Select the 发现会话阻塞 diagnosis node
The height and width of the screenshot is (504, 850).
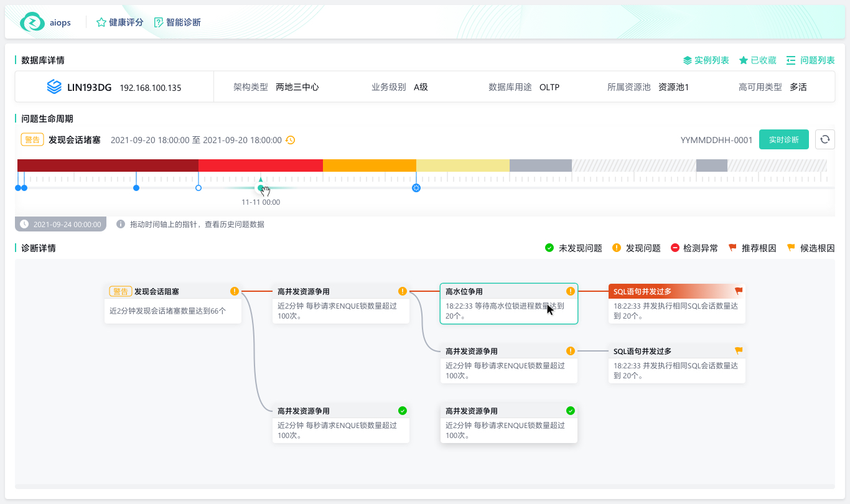[x=173, y=304]
